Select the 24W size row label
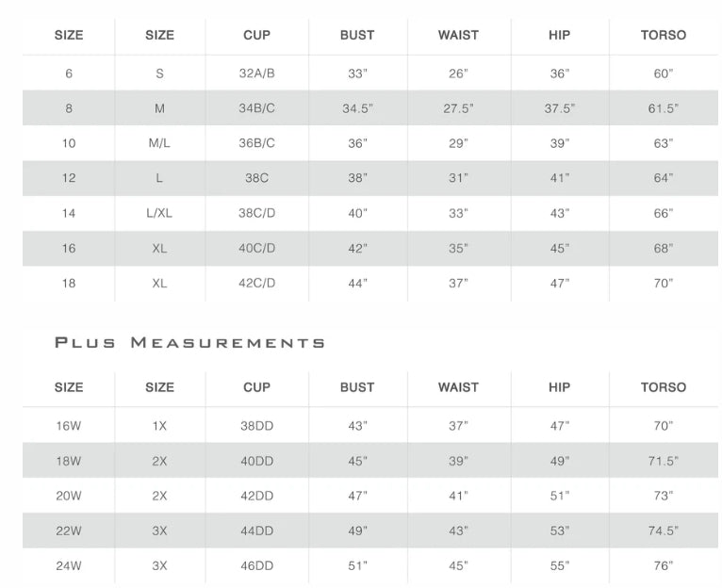 point(69,566)
